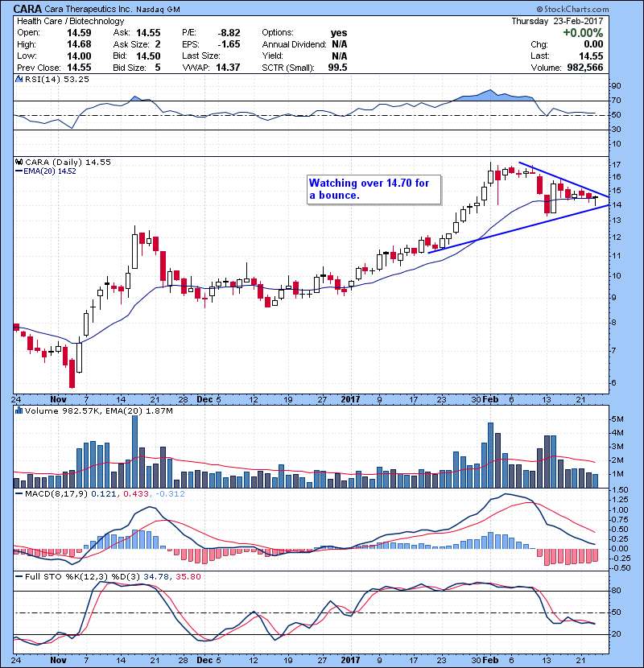Screen dimensions: 644x668
Task: Click the 'Watching over 14.70 for a bounce' annotation
Action: pyautogui.click(x=374, y=190)
